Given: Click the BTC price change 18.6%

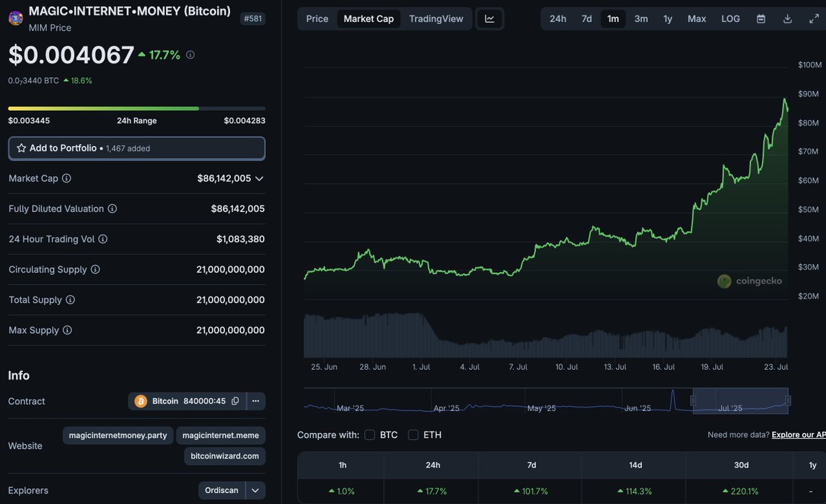Looking at the screenshot, I should (x=78, y=81).
